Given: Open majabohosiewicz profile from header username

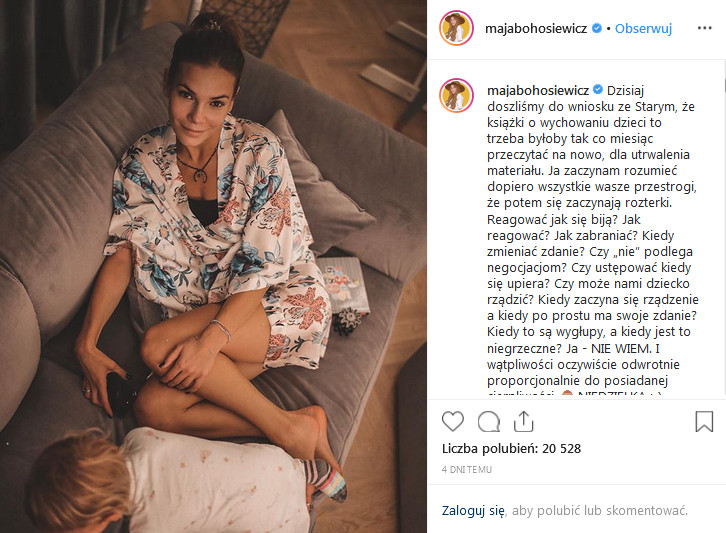Looking at the screenshot, I should (536, 29).
